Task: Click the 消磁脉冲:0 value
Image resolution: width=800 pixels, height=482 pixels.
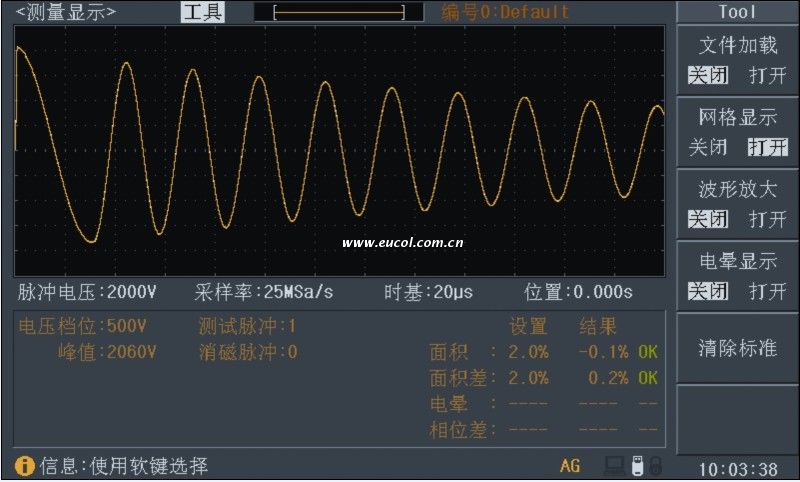Action: pyautogui.click(x=248, y=352)
